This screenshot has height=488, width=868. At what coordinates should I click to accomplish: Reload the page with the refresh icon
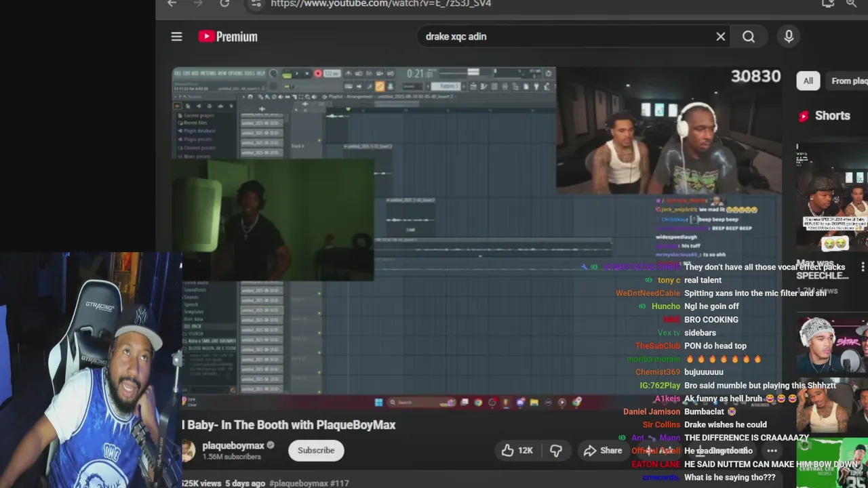click(224, 3)
